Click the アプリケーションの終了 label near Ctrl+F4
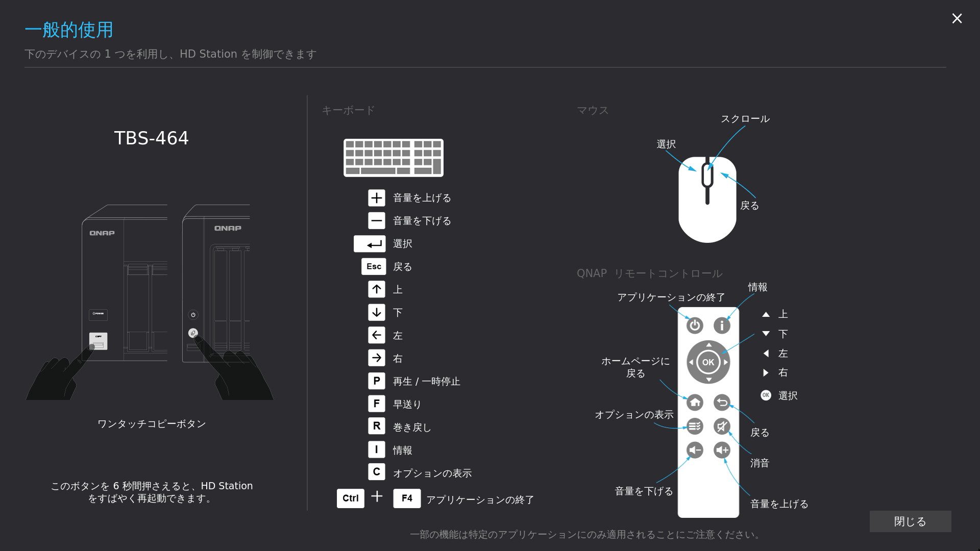This screenshot has height=551, width=980. click(480, 500)
